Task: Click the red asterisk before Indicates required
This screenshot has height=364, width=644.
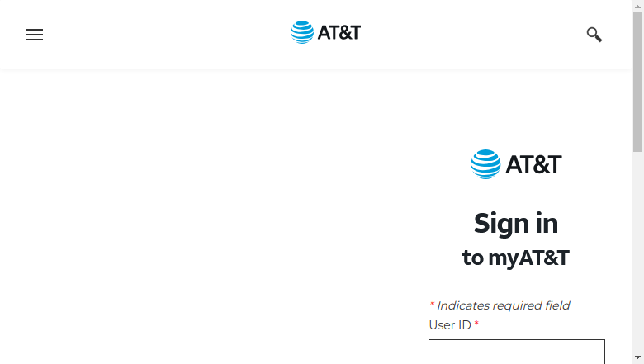Action: click(432, 304)
